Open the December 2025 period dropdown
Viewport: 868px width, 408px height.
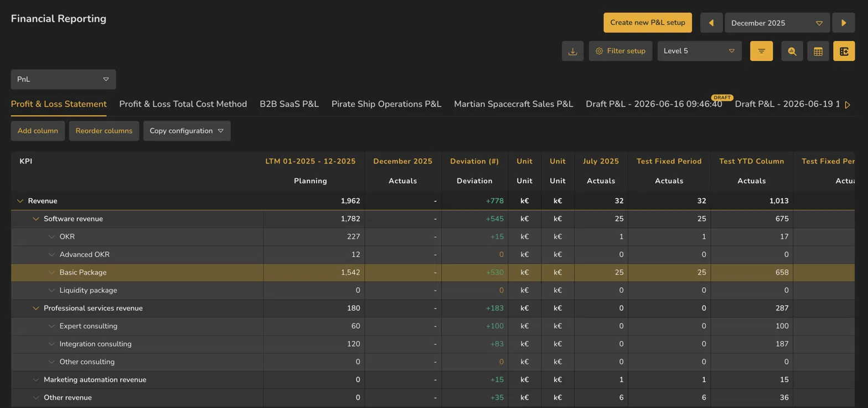tap(777, 23)
